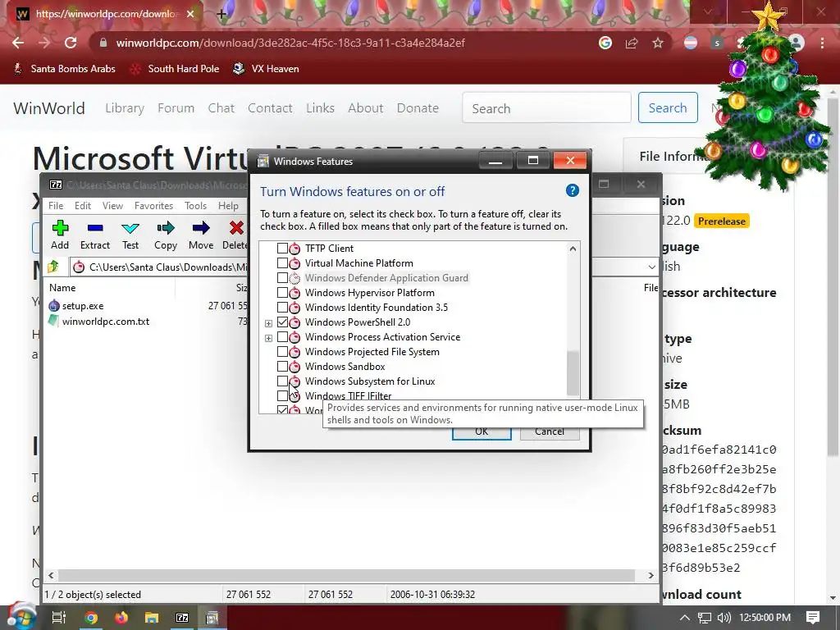This screenshot has width=840, height=630.
Task: Open Chrome from the taskbar
Action: [x=91, y=618]
